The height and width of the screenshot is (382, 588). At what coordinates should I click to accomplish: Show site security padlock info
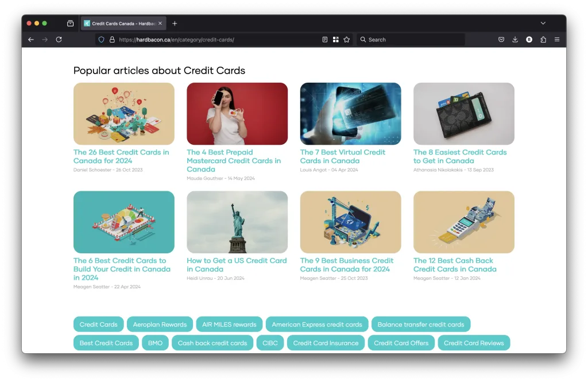pyautogui.click(x=112, y=40)
